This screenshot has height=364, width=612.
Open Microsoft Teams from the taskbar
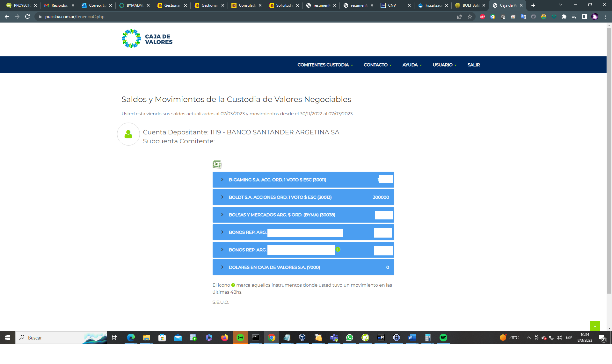coord(334,338)
